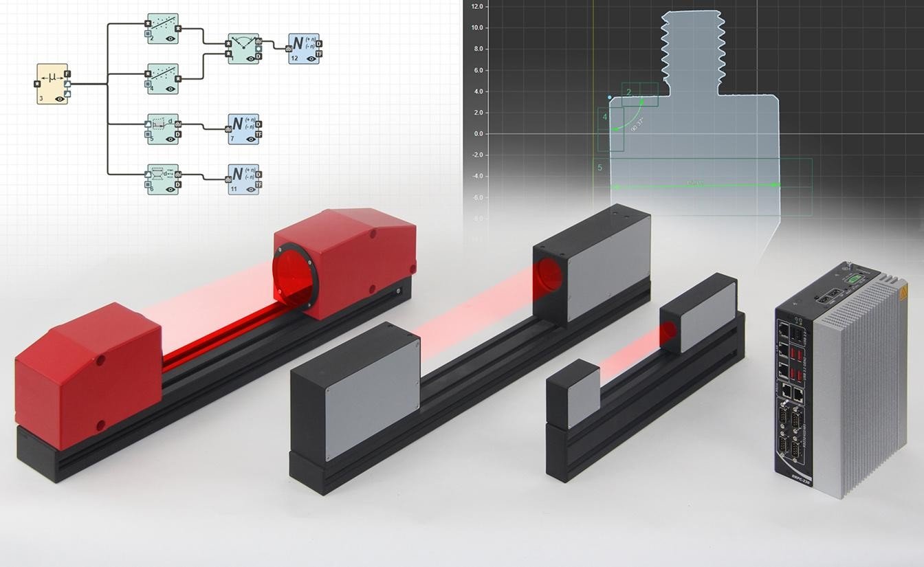Select the angle measurement node

click(x=244, y=48)
